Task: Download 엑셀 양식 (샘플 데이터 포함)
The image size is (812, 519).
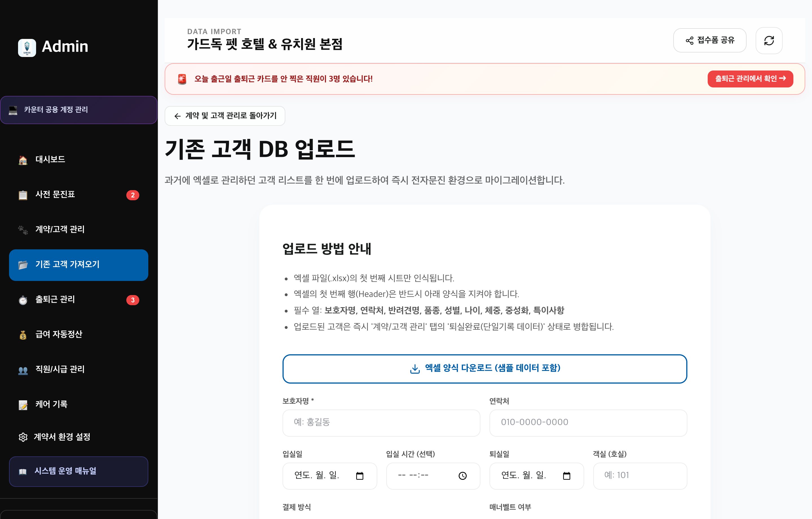Action: point(485,369)
